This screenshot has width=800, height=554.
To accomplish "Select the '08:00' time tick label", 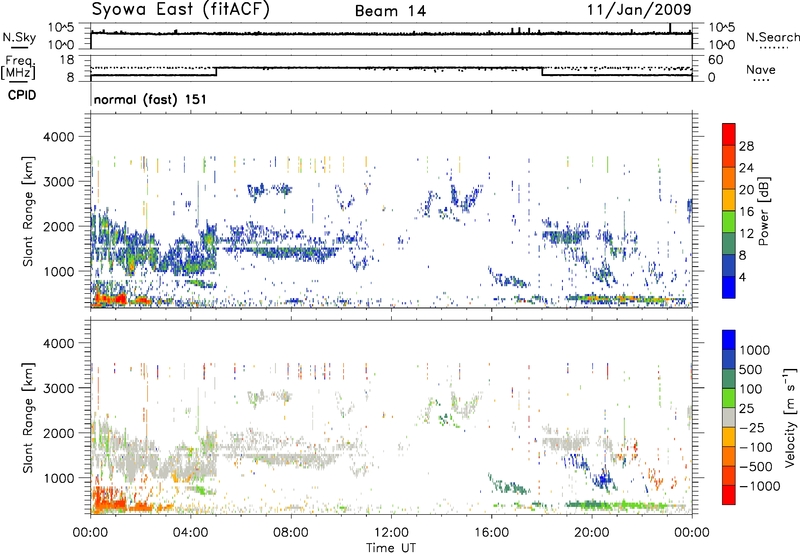I will [290, 533].
